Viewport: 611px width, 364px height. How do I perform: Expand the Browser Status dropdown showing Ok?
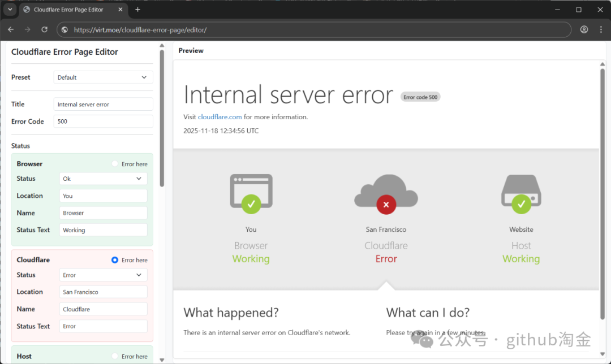coord(103,179)
